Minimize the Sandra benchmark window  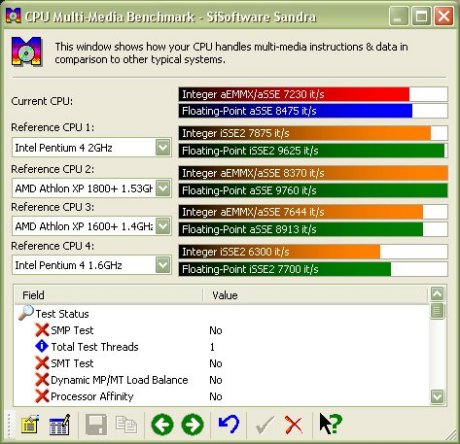click(x=399, y=16)
